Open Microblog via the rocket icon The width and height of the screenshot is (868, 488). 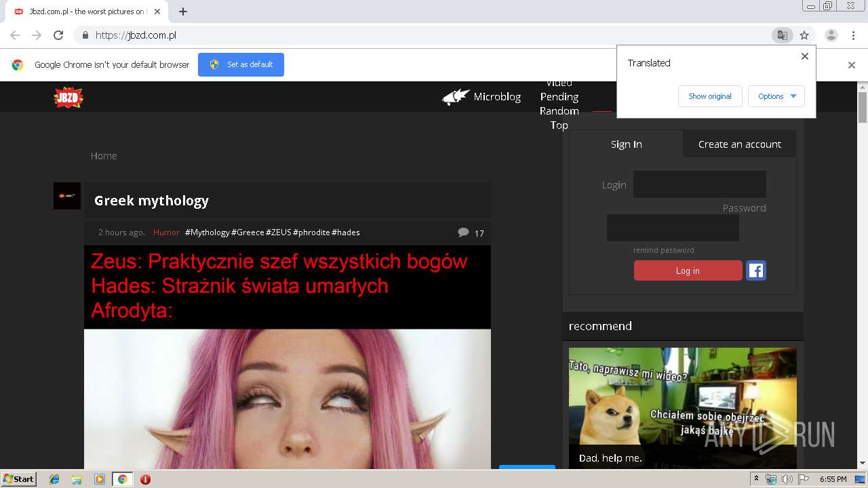click(456, 97)
